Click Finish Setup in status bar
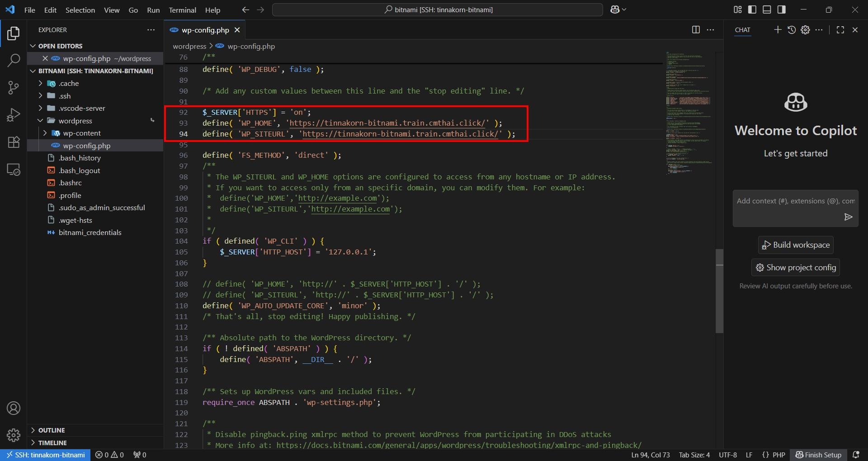Viewport: 868px width, 461px height. (818, 455)
